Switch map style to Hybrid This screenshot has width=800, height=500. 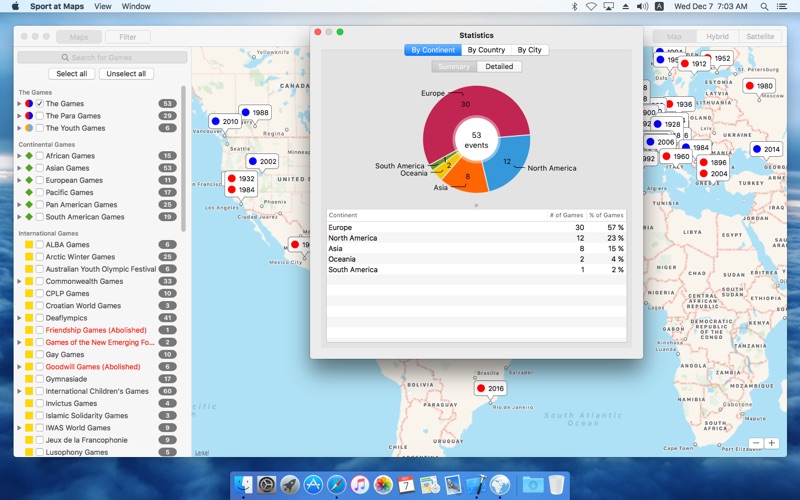click(x=717, y=37)
